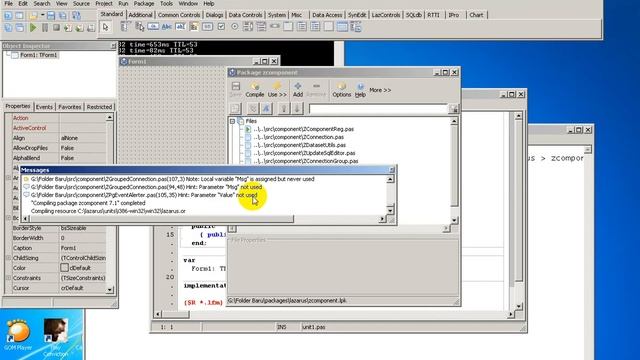Click the Run (green play) toolbar icon
The image size is (640, 360).
tap(33, 27)
